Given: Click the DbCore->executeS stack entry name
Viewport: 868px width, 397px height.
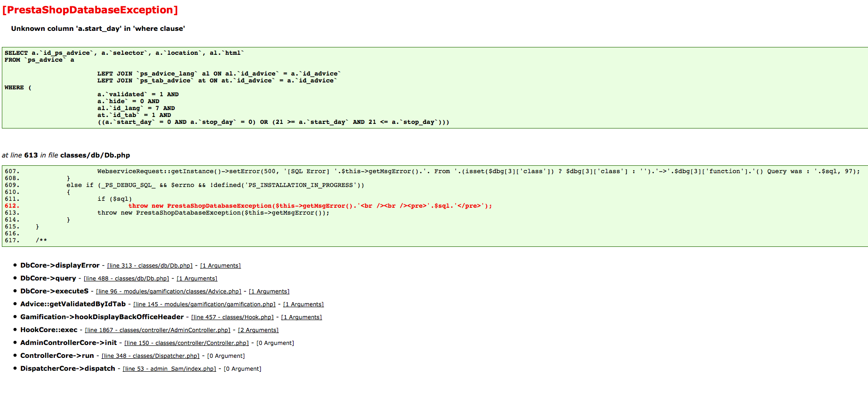Looking at the screenshot, I should tap(54, 291).
